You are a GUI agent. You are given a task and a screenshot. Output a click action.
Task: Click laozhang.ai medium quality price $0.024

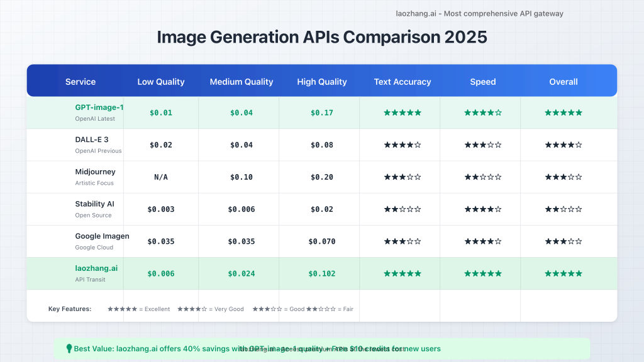tap(241, 274)
